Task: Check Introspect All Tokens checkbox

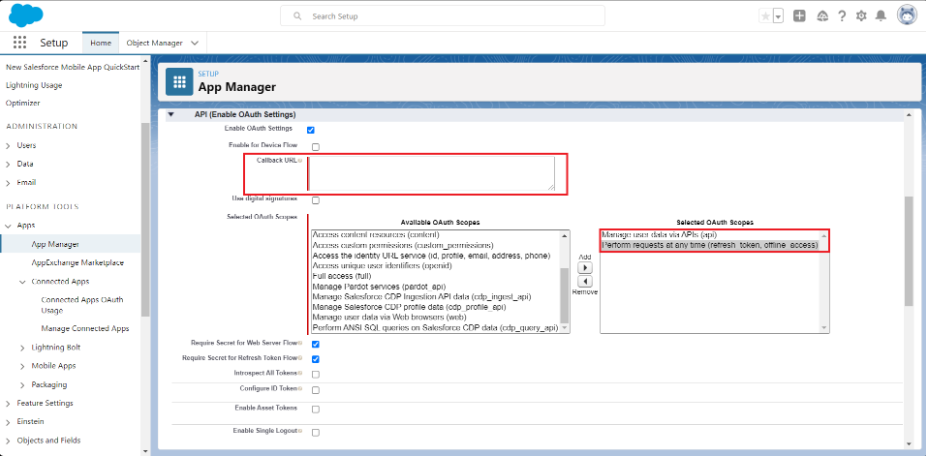Action: pyautogui.click(x=315, y=374)
